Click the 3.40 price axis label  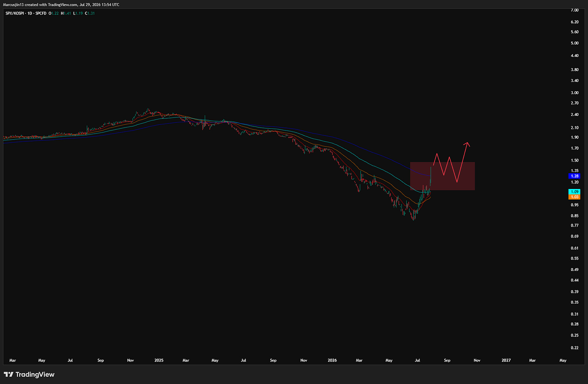coord(574,80)
